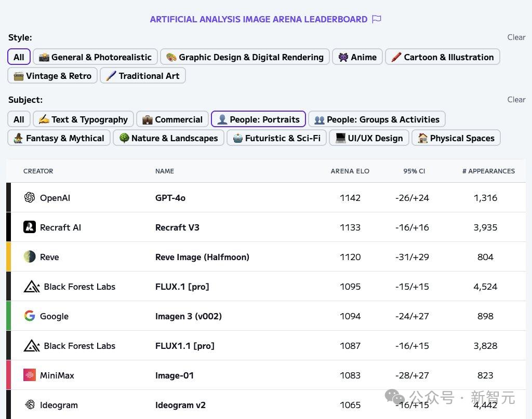Click the confidence interval -31/+29
The height and width of the screenshot is (419, 532).
(412, 257)
